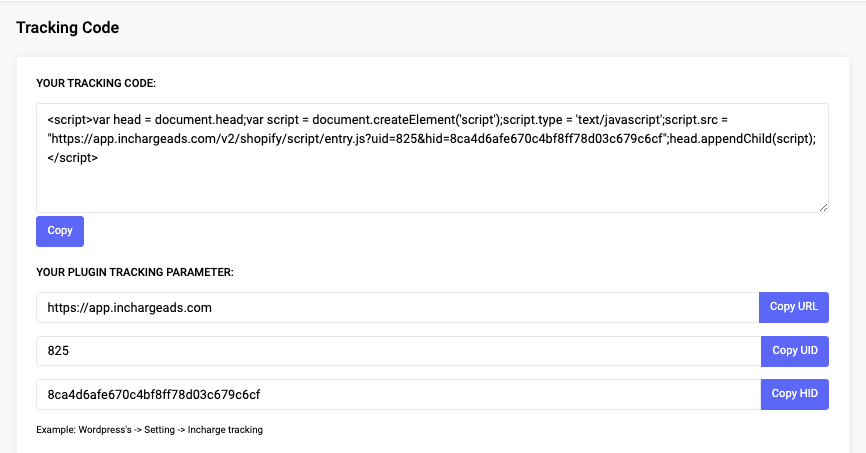Select the HID field with 8ca4d6afe670c4bf8ff78d03c679c6cf
This screenshot has height=453, width=866.
click(399, 394)
